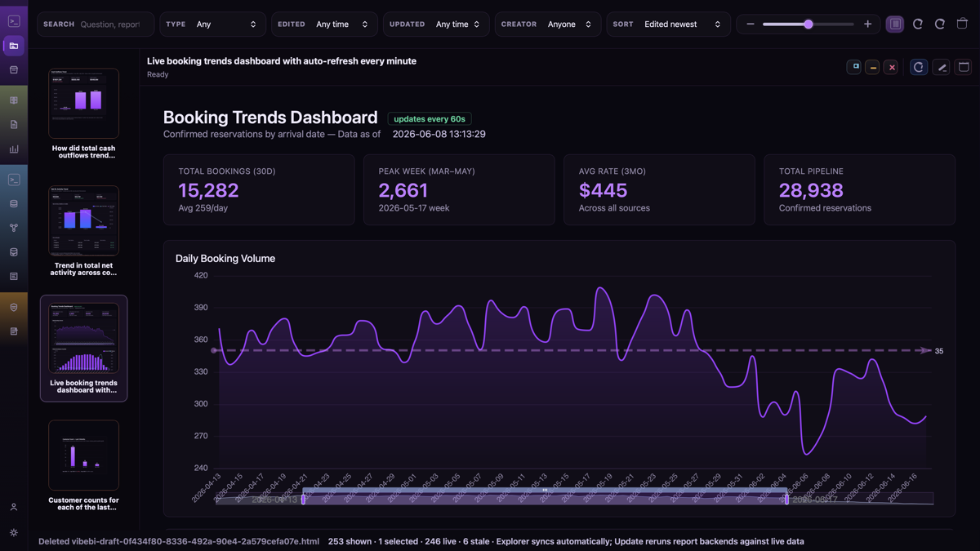
Task: Click the minus zoom-out icon
Action: [x=751, y=24]
